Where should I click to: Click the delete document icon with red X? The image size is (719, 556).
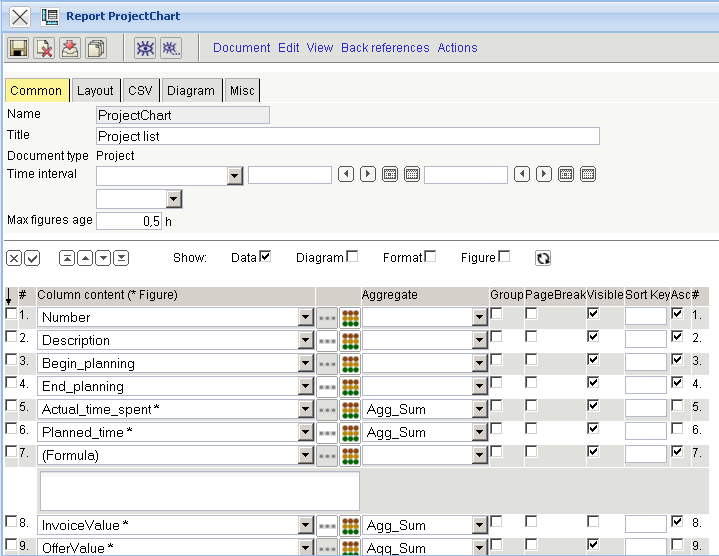tap(44, 48)
